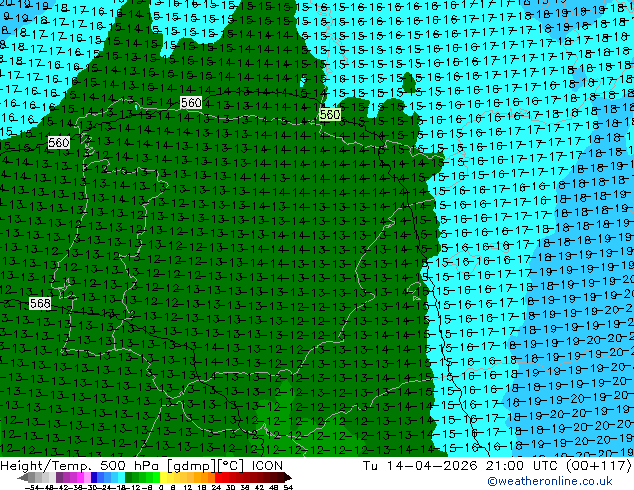634x490 pixels.
Task: Click the '[gdmp]' unit label
Action: pos(191,466)
